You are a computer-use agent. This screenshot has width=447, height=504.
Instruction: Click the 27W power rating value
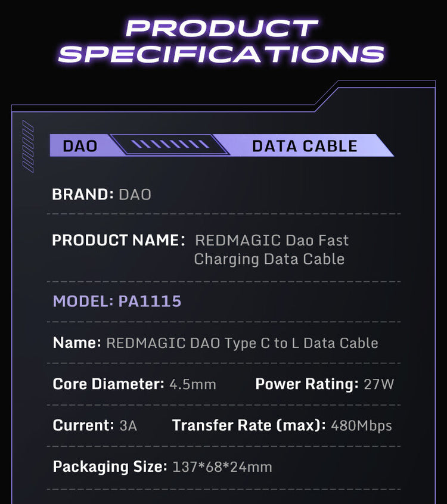click(379, 384)
